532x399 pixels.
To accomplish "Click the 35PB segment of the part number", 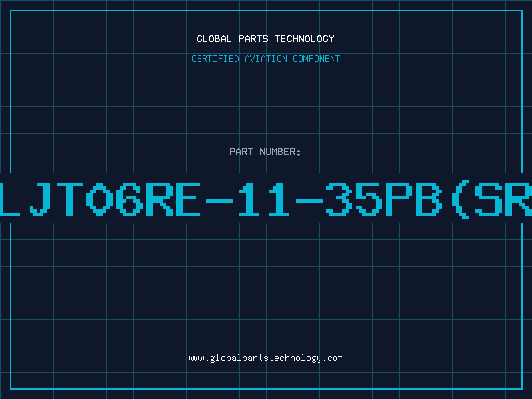I will [x=384, y=199].
